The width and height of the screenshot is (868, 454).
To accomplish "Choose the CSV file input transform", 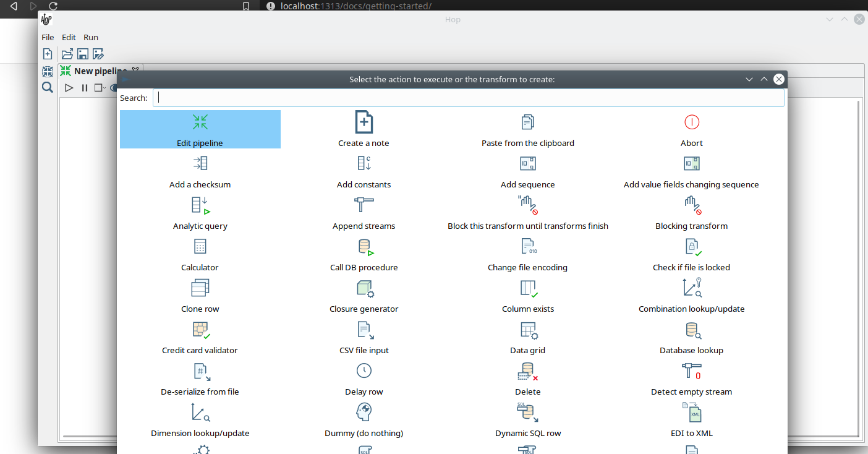I will 364,330.
